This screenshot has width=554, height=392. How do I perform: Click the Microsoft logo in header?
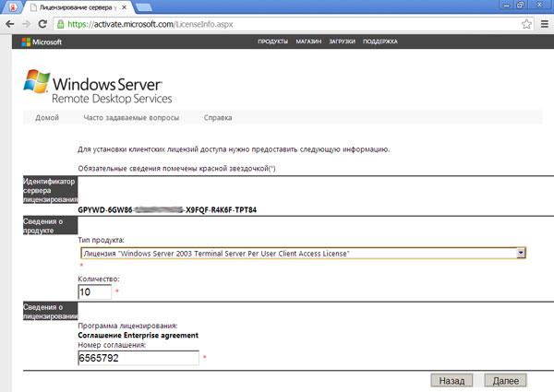tap(42, 42)
